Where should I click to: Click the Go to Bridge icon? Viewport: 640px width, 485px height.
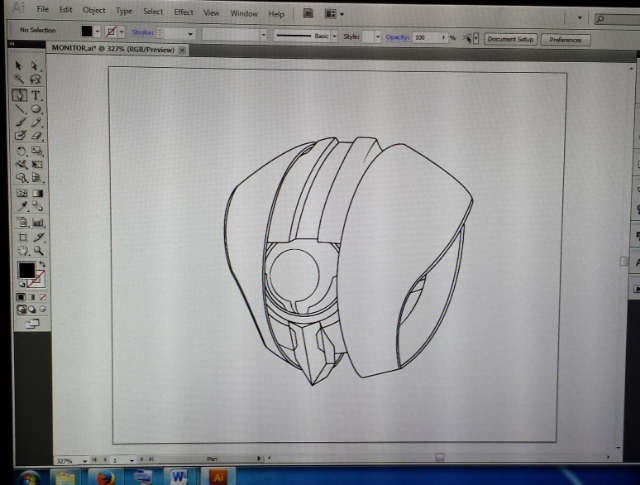(308, 13)
